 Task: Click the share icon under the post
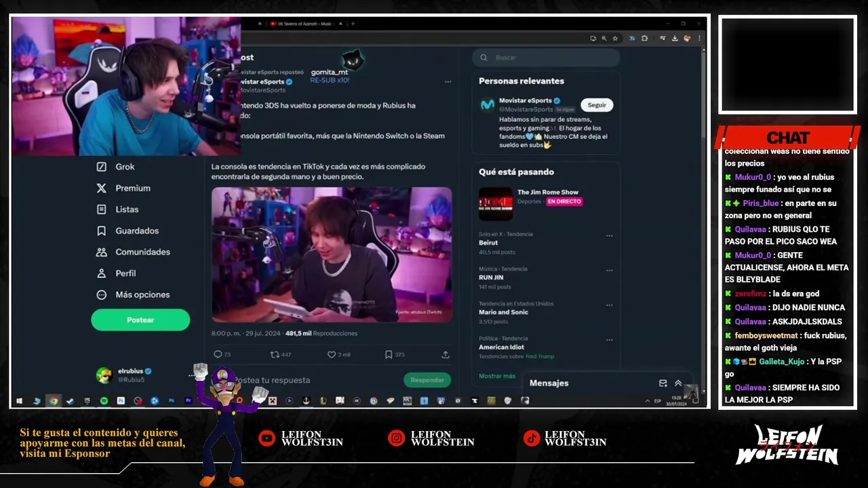tap(446, 354)
